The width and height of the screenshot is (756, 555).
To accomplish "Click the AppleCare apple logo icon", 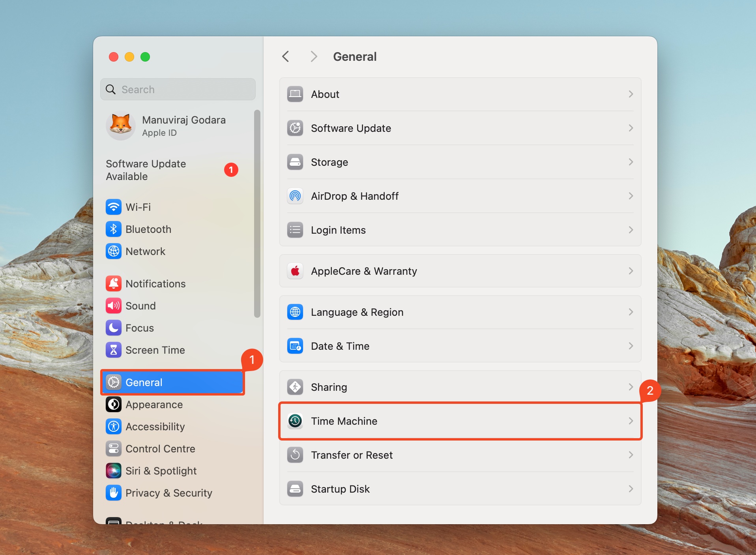I will [295, 271].
